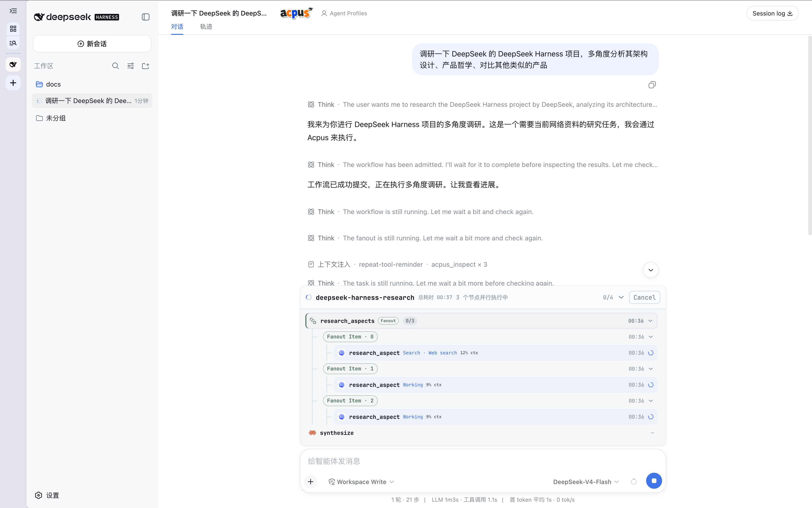
Task: Attach content with the plus button in composer
Action: tap(311, 482)
